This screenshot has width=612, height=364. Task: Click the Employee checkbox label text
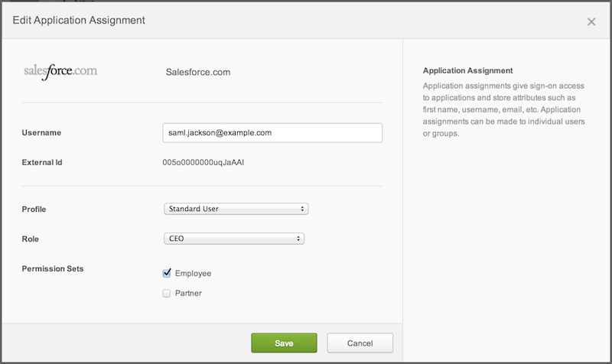[193, 273]
